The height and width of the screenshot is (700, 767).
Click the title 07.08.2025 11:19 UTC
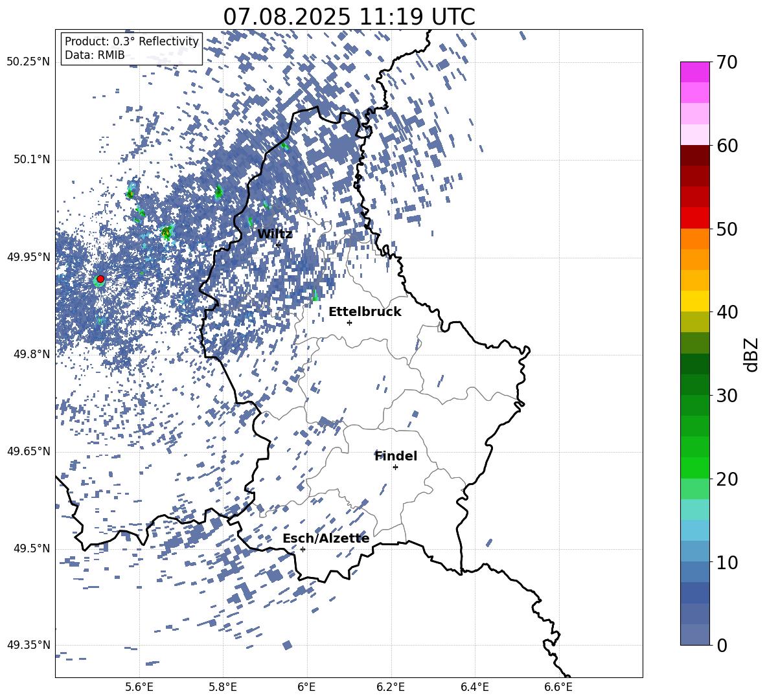349,17
